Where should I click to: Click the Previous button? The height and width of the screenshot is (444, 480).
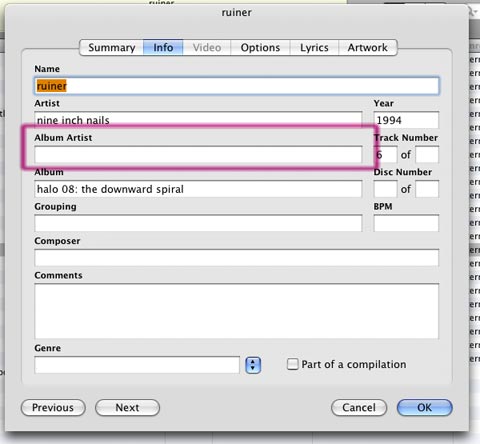click(53, 408)
